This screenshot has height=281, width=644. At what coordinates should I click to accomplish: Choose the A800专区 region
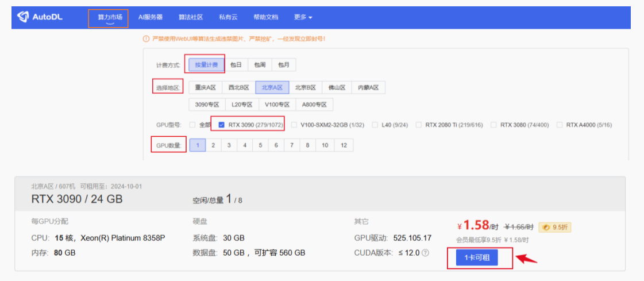314,105
